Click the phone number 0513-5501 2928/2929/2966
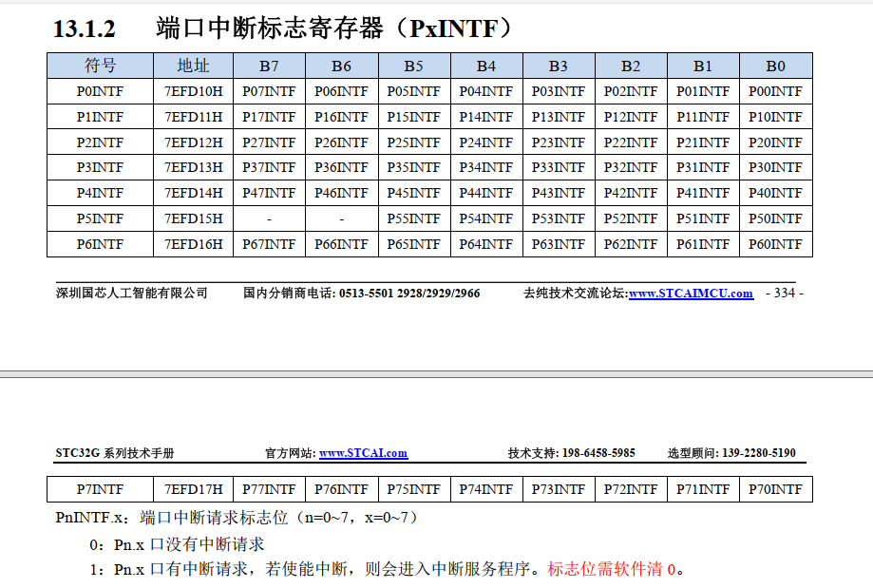873x588 pixels. 409,293
